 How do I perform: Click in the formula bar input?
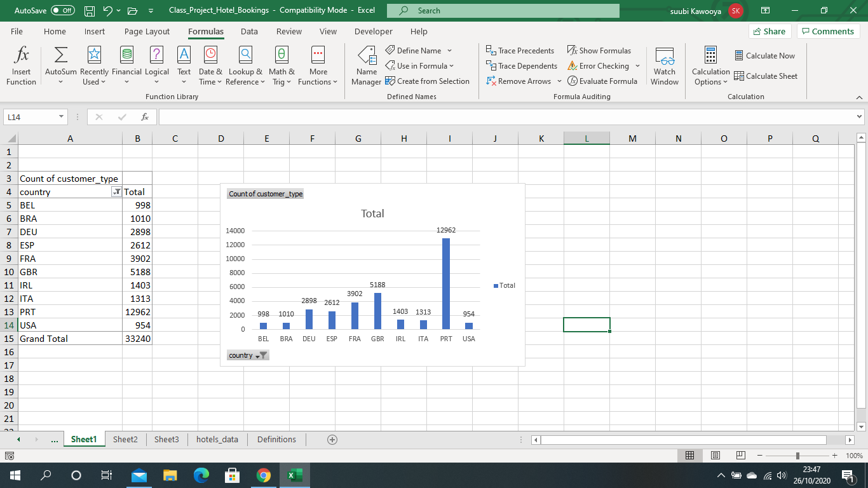(506, 117)
